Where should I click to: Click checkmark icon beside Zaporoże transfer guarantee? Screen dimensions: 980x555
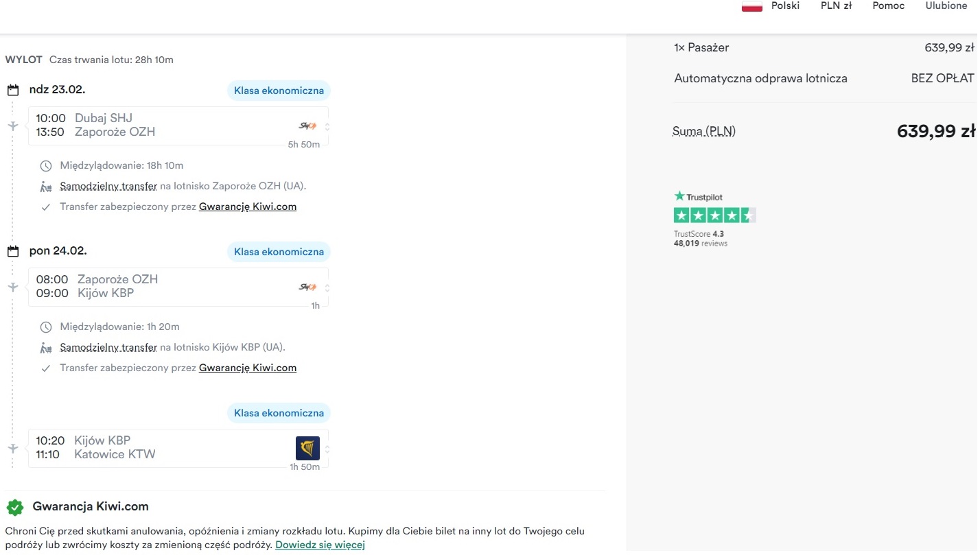coord(46,207)
